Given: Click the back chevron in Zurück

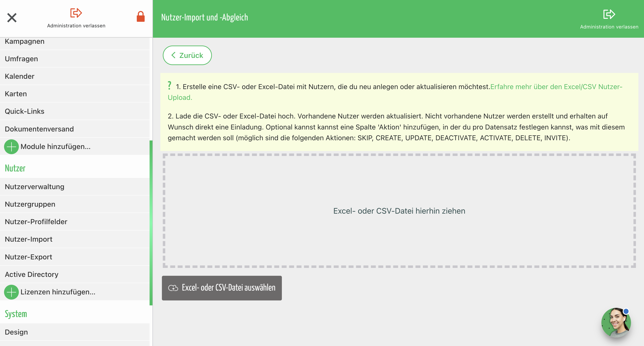Looking at the screenshot, I should pyautogui.click(x=173, y=55).
